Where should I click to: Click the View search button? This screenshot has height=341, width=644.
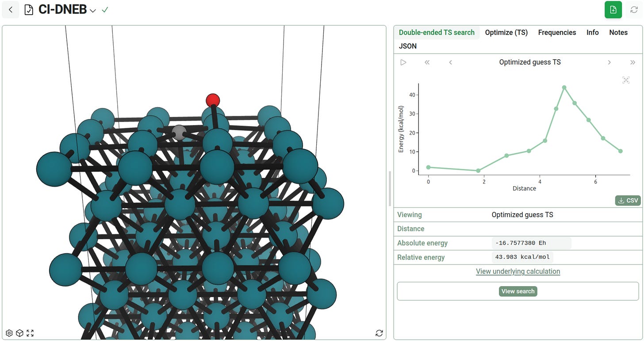point(518,291)
